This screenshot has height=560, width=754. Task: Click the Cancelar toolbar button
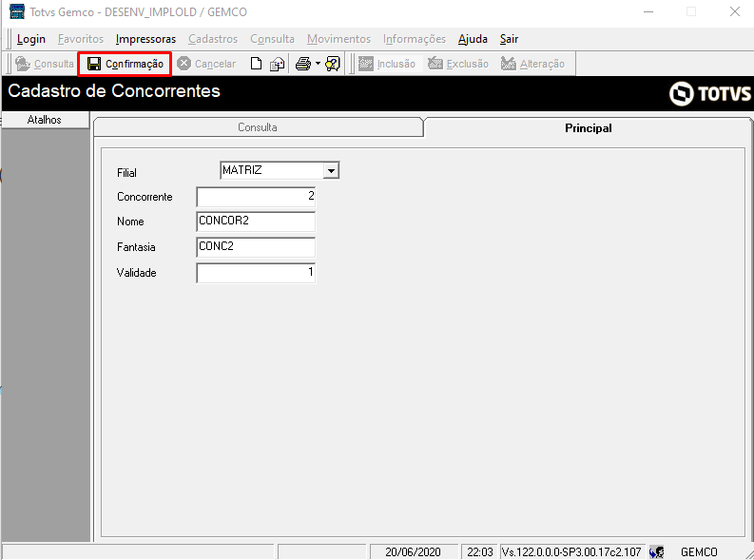coord(206,64)
